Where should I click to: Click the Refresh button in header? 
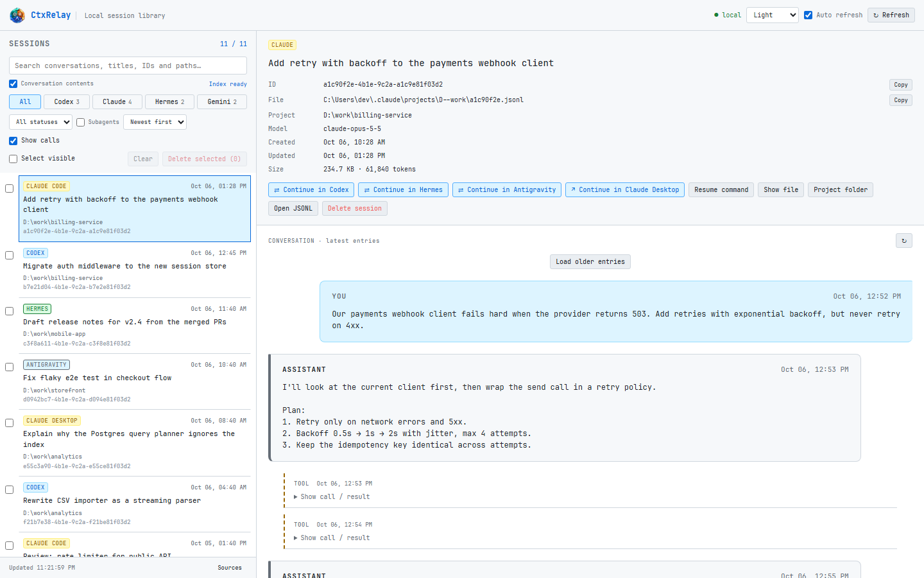891,15
